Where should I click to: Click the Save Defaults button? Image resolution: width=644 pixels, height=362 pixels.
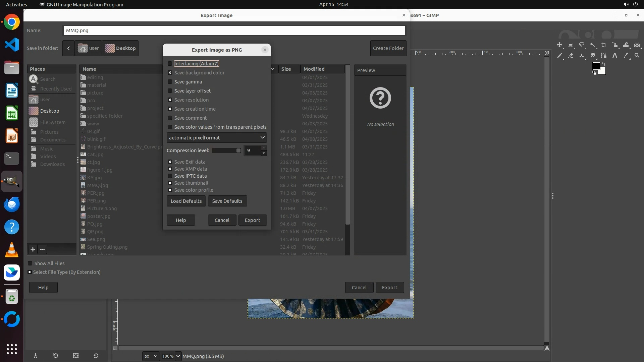[227, 201]
